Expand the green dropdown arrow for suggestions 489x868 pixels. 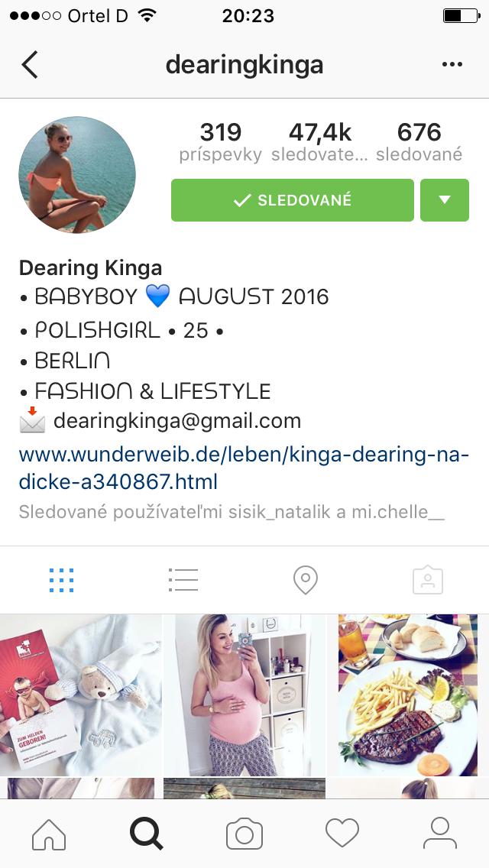pos(445,200)
